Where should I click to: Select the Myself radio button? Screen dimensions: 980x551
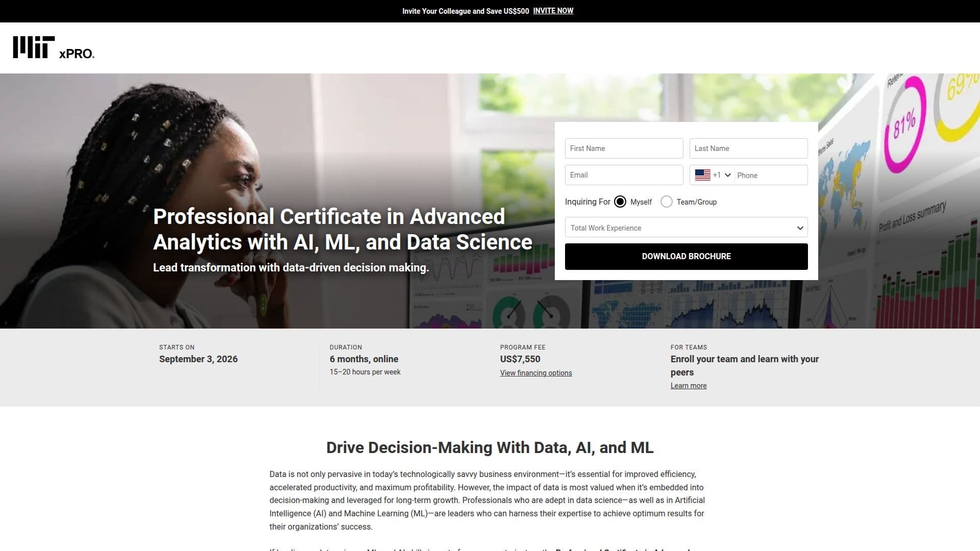pos(620,202)
